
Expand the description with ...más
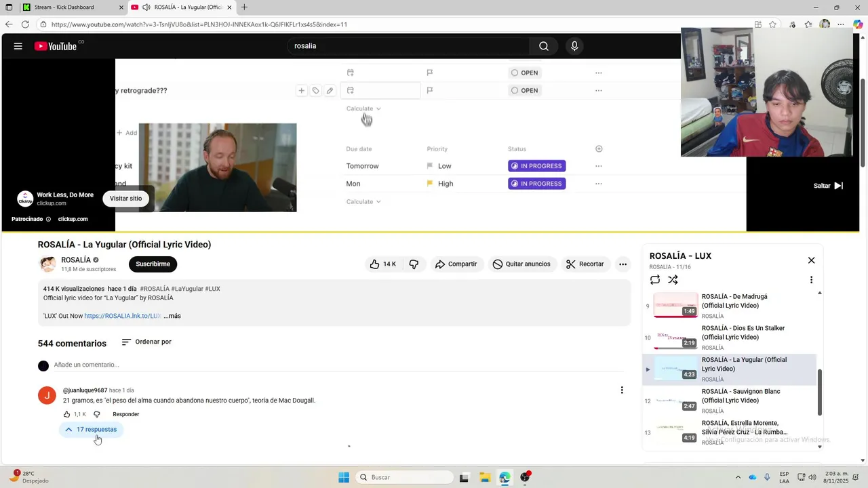172,316
